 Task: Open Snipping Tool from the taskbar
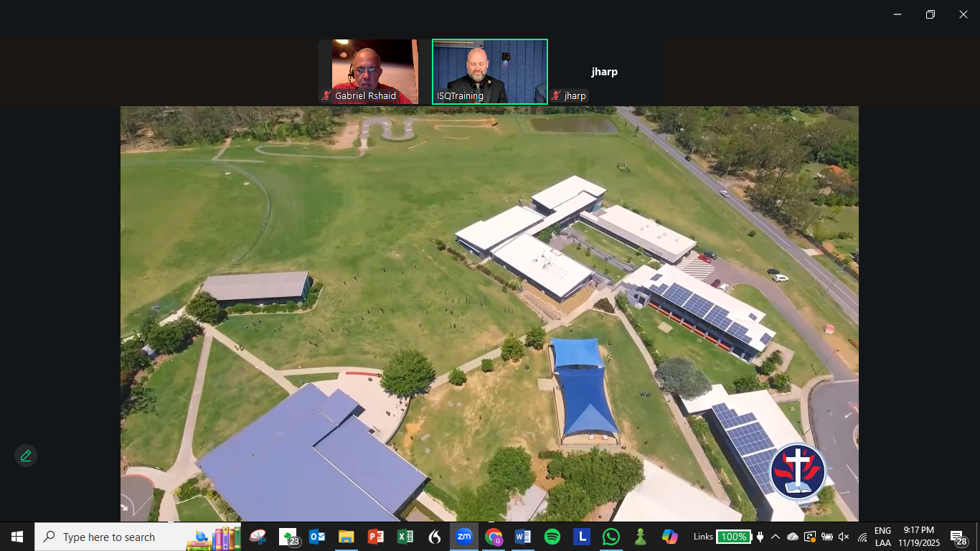(258, 537)
